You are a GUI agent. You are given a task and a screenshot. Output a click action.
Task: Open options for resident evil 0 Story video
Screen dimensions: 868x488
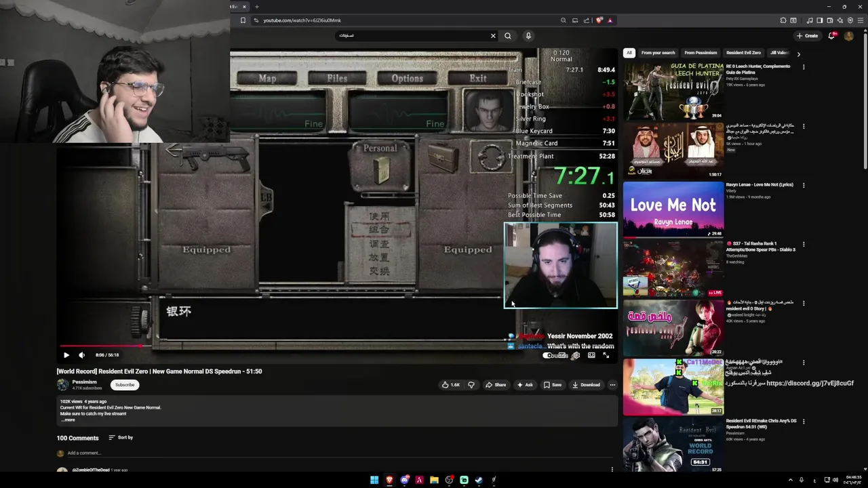[x=804, y=303]
